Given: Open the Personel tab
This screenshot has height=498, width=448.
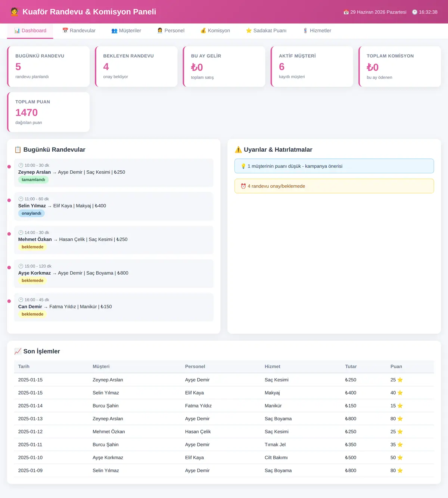Looking at the screenshot, I should [171, 31].
